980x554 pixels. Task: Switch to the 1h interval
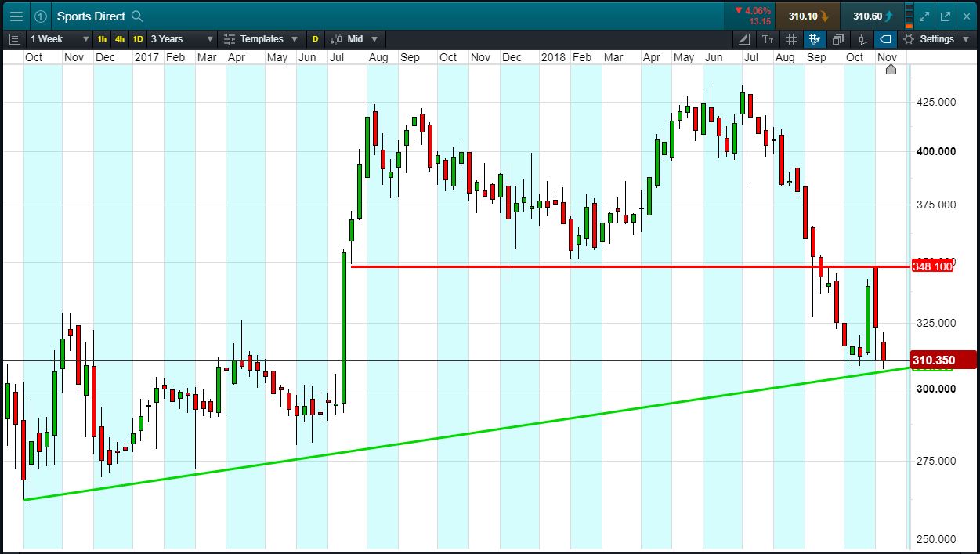coord(102,39)
